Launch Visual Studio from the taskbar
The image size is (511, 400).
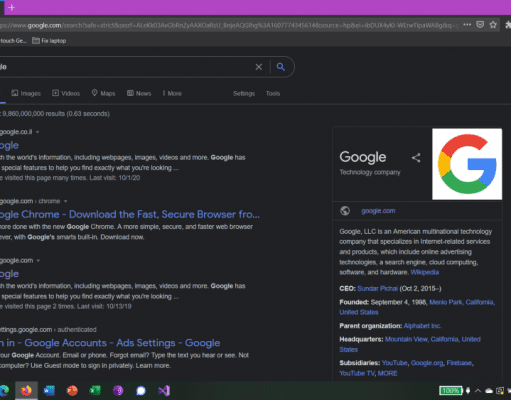pyautogui.click(x=164, y=390)
